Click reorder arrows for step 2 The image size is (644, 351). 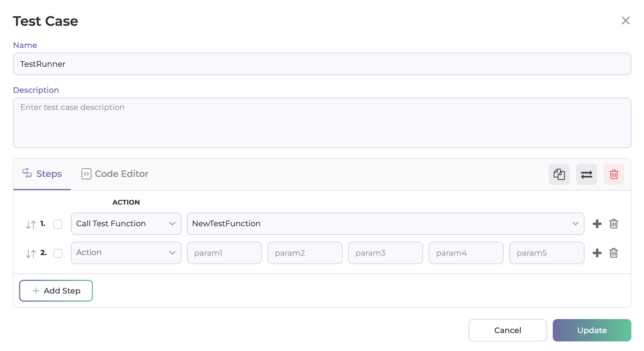pyautogui.click(x=31, y=254)
